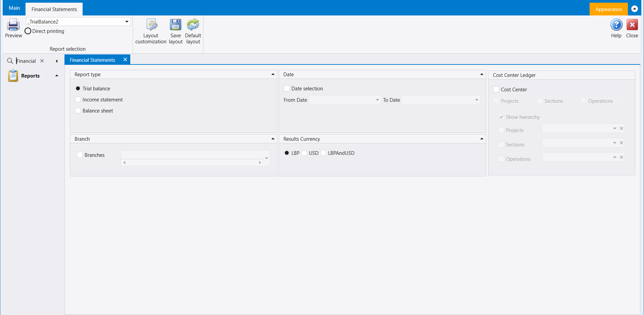
Task: Click the Reports clipboard icon
Action: pyautogui.click(x=13, y=76)
